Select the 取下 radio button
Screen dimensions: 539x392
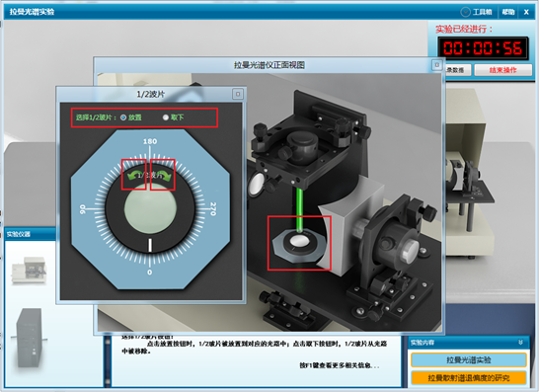click(166, 118)
